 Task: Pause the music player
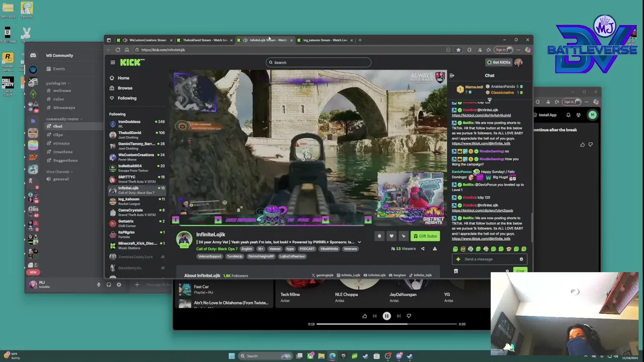(386, 316)
